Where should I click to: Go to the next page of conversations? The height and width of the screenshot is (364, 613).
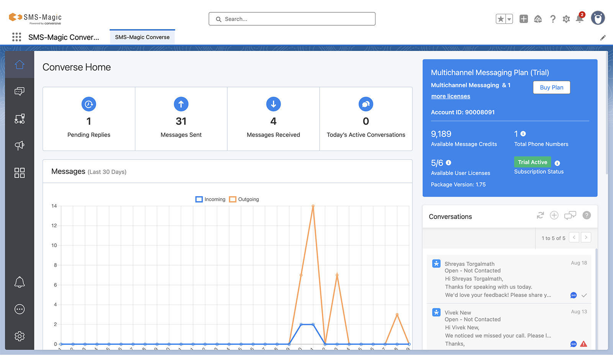point(586,238)
